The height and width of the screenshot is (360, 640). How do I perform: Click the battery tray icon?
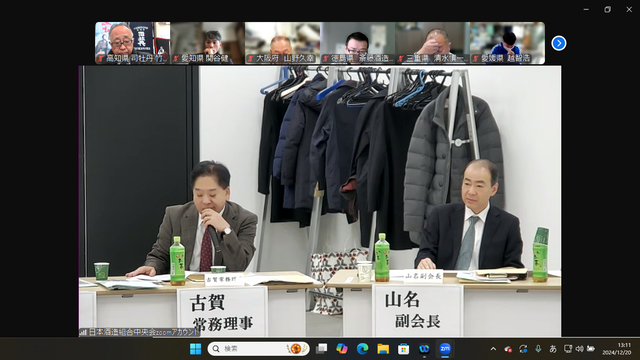[x=591, y=349]
